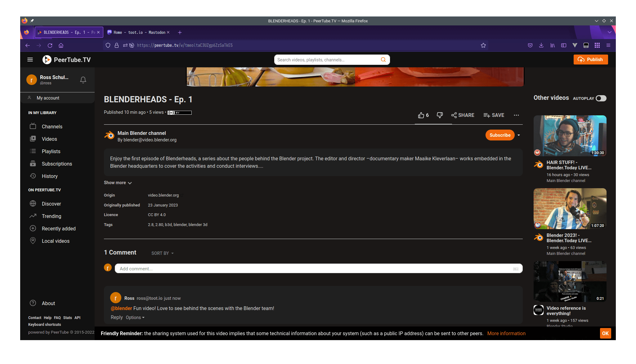This screenshot has height=364, width=636.
Task: Click the site lock security icon
Action: (x=117, y=45)
